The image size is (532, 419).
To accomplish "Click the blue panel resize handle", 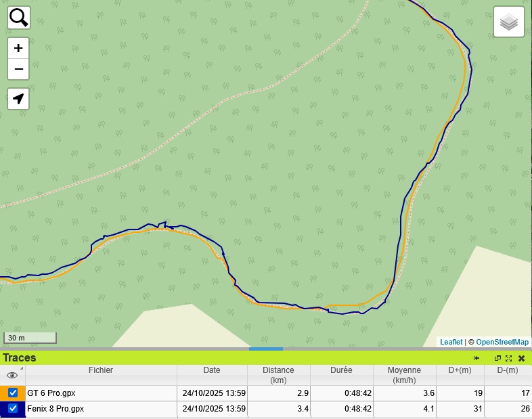I will (x=266, y=349).
